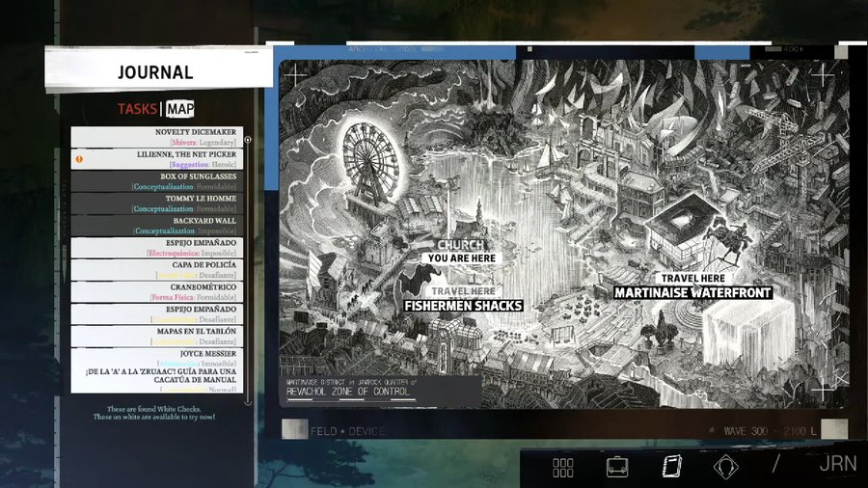
Task: Open the journal notebook icon
Action: pos(671,466)
